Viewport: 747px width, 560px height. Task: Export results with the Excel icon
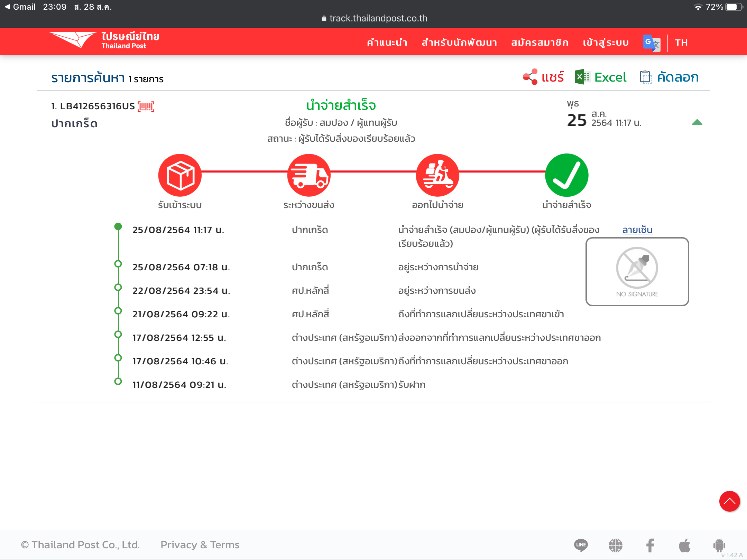[582, 77]
